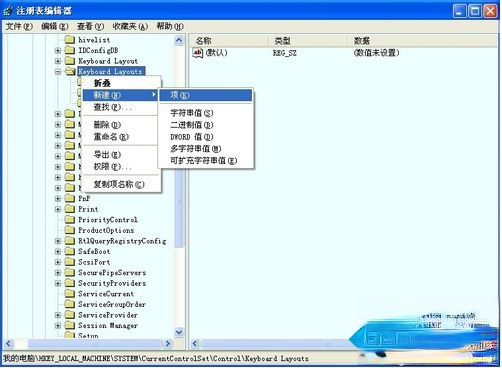502x368 pixels.
Task: Open the 文件(F) menu
Action: pos(19,26)
